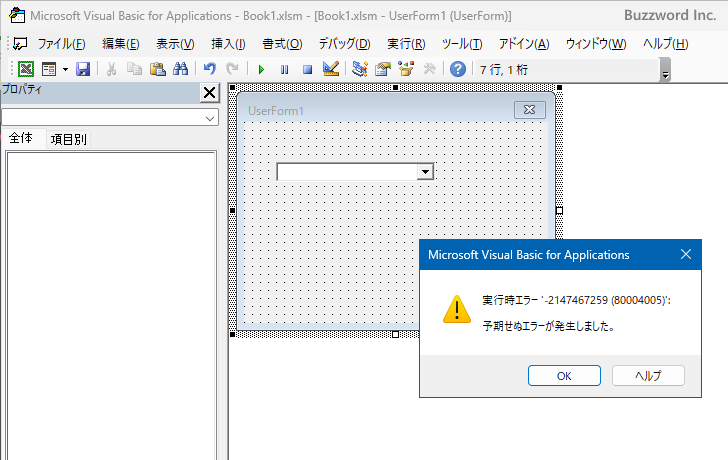Click the Redo arrow icon
Screen dimensions: 728x460
232,69
